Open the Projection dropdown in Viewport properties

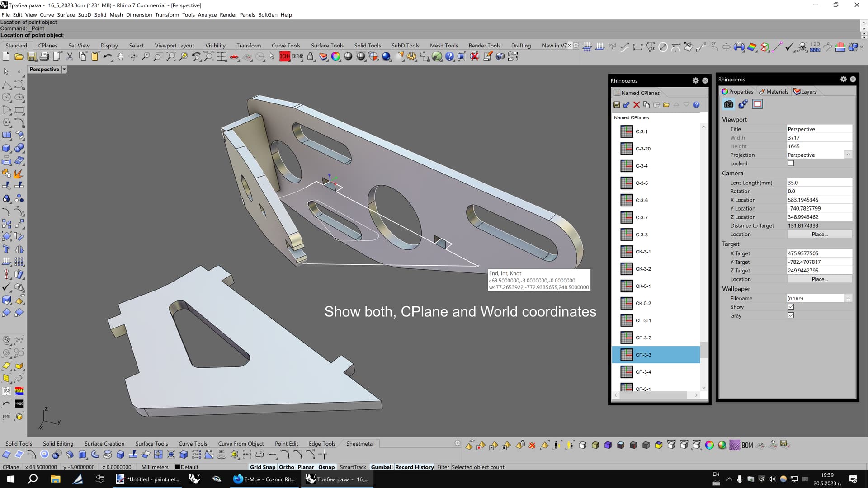(848, 155)
